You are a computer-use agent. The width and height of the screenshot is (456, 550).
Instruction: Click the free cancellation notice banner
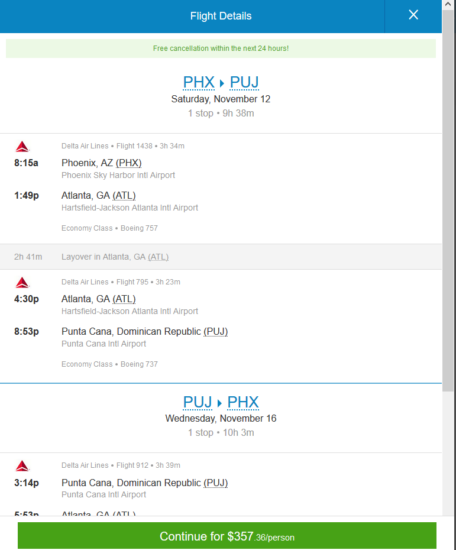221,48
